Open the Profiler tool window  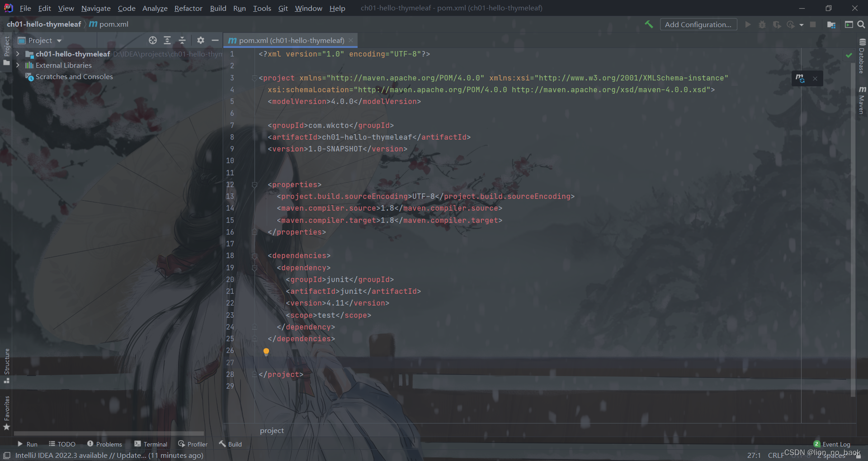click(x=193, y=444)
